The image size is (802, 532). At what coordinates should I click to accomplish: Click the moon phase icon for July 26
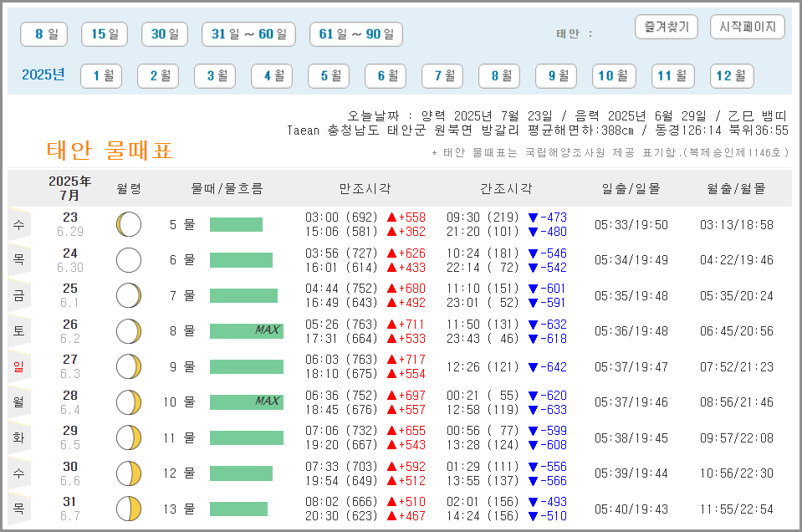[x=129, y=331]
